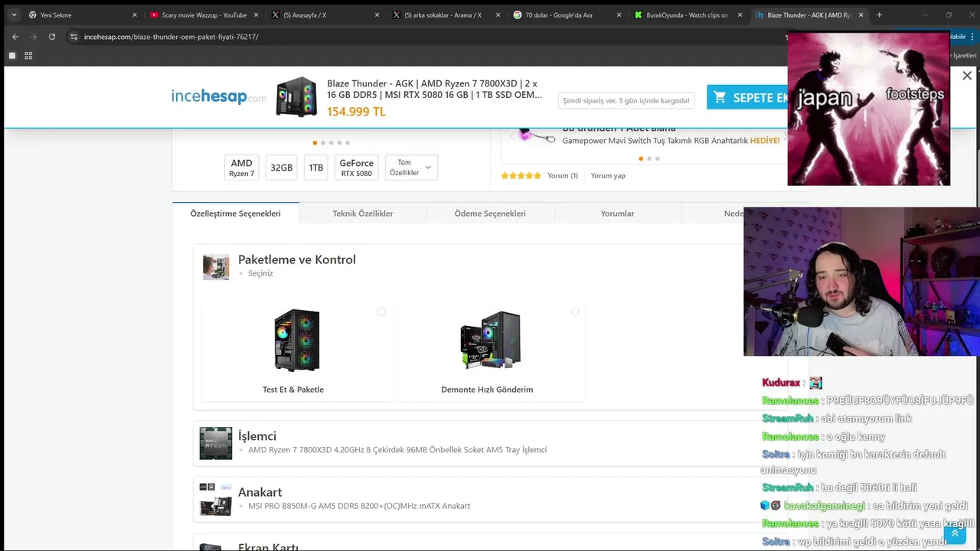The height and width of the screenshot is (551, 980).
Task: Close the YouTube Scary movie tab
Action: click(x=256, y=15)
